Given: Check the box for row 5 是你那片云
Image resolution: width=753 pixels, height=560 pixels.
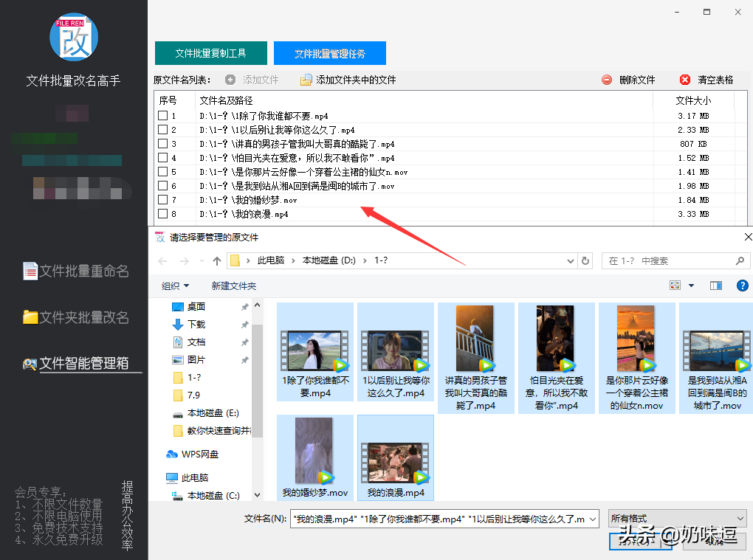Looking at the screenshot, I should (x=163, y=171).
